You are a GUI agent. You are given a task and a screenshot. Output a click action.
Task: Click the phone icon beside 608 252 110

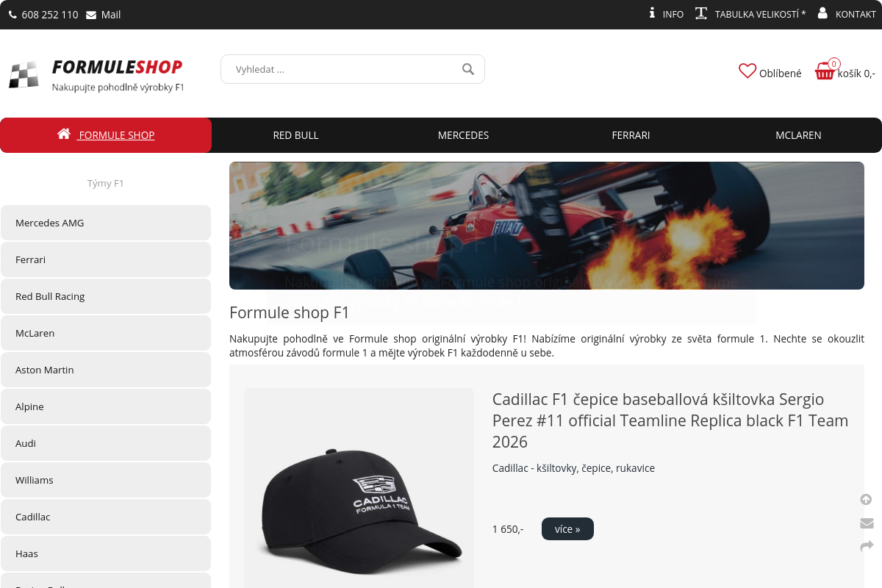point(12,15)
